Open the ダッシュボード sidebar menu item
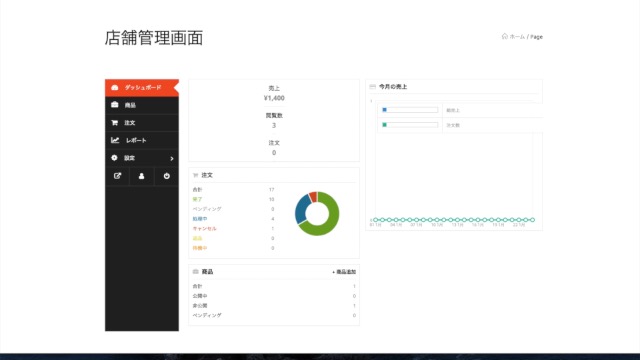This screenshot has width=640, height=360. tap(142, 88)
